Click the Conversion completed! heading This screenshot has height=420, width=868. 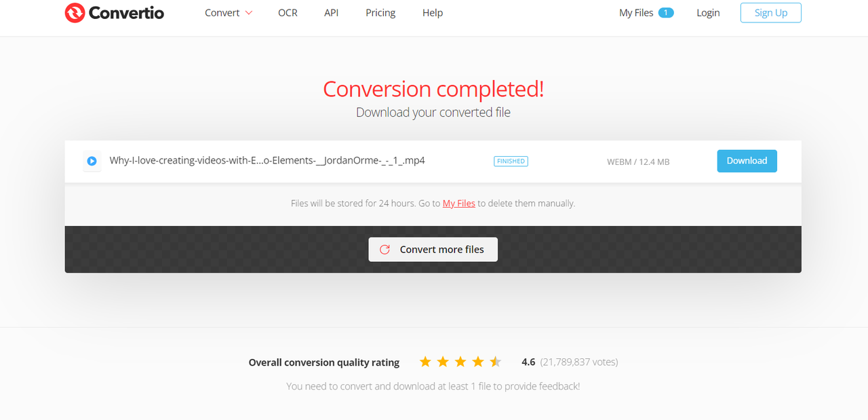(x=433, y=89)
